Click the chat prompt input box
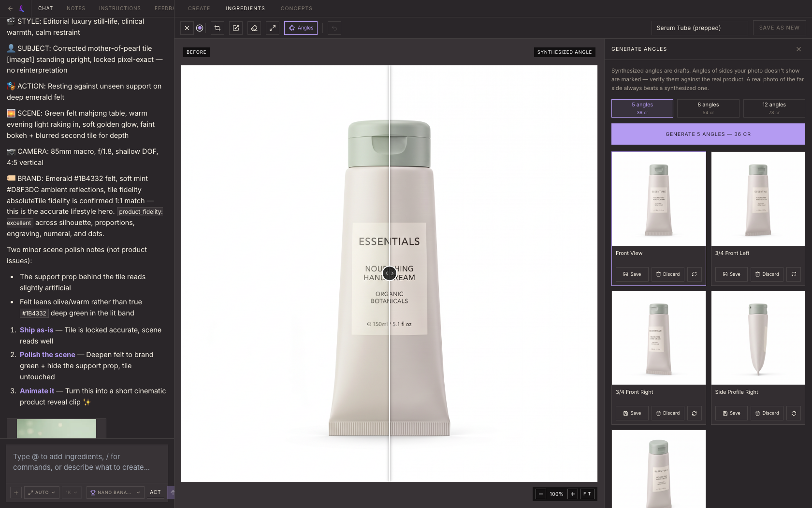Viewport: 812px width, 508px height. click(87, 462)
